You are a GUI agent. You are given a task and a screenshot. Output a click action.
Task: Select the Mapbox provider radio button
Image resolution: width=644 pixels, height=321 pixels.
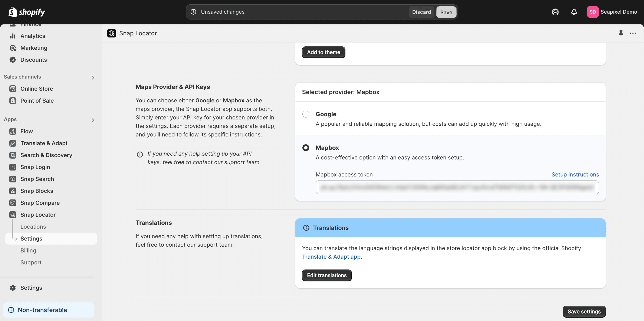coord(306,148)
